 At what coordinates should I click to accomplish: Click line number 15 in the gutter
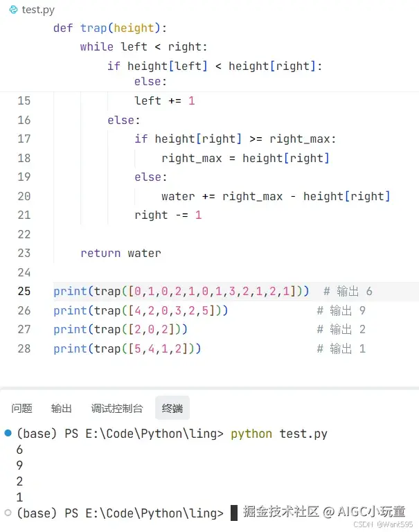point(24,100)
